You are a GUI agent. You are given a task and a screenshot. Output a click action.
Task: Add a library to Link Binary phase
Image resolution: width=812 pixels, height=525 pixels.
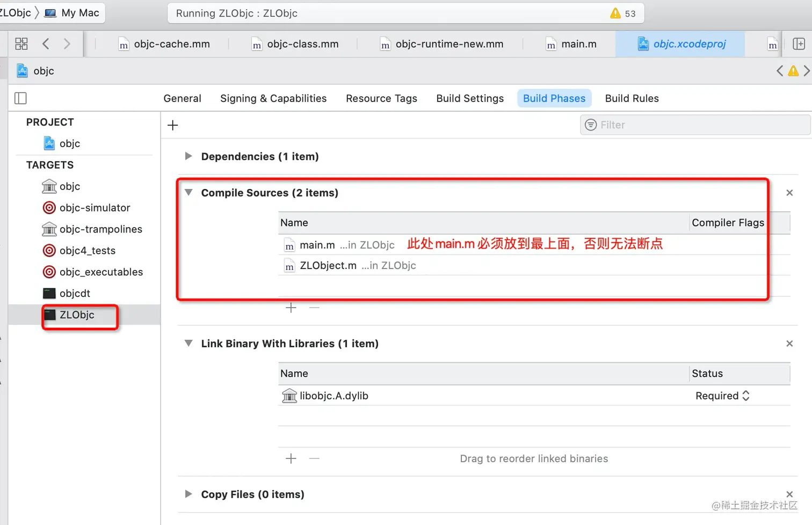[291, 458]
